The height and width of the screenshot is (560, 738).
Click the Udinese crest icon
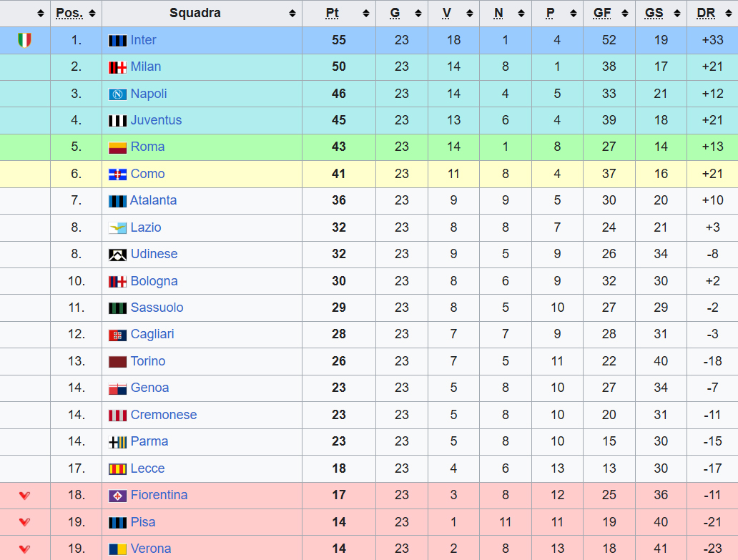(x=117, y=255)
